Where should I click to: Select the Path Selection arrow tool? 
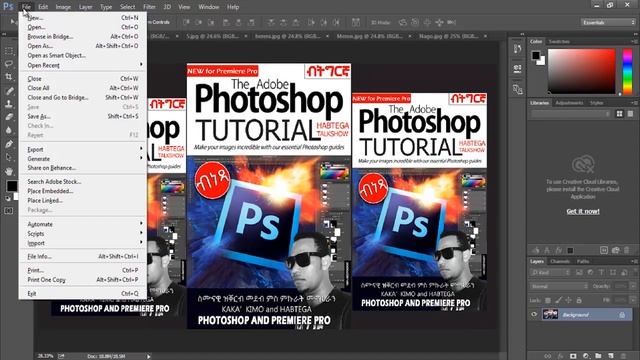(9, 158)
